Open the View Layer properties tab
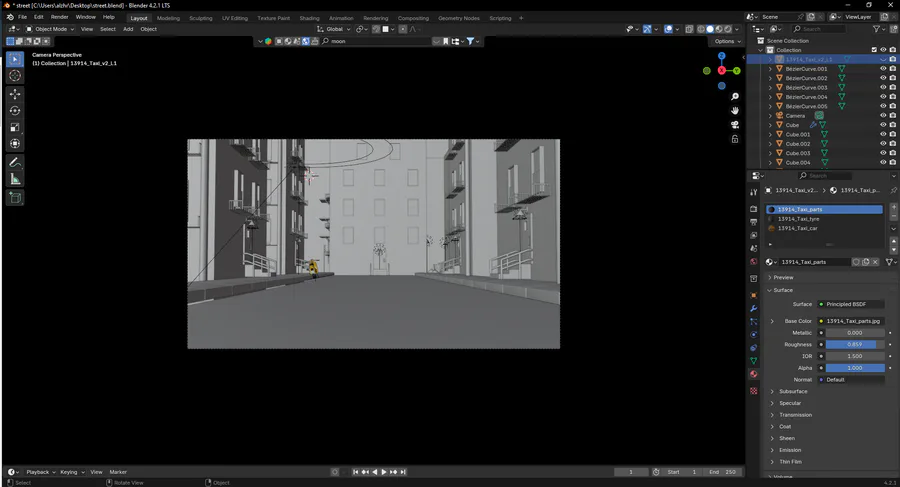The height and width of the screenshot is (487, 900). coord(754,235)
